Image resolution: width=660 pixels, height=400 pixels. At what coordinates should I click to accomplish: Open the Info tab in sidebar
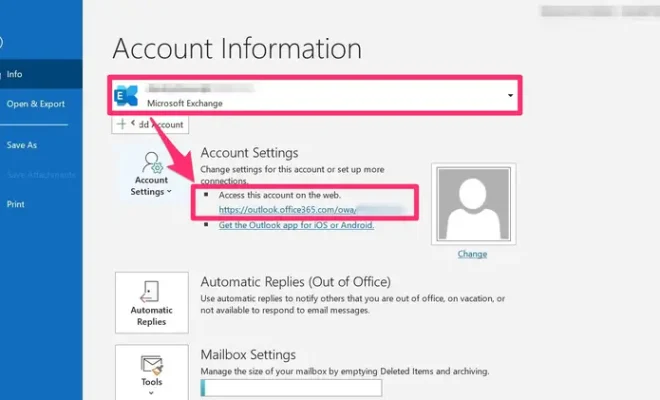tap(41, 74)
